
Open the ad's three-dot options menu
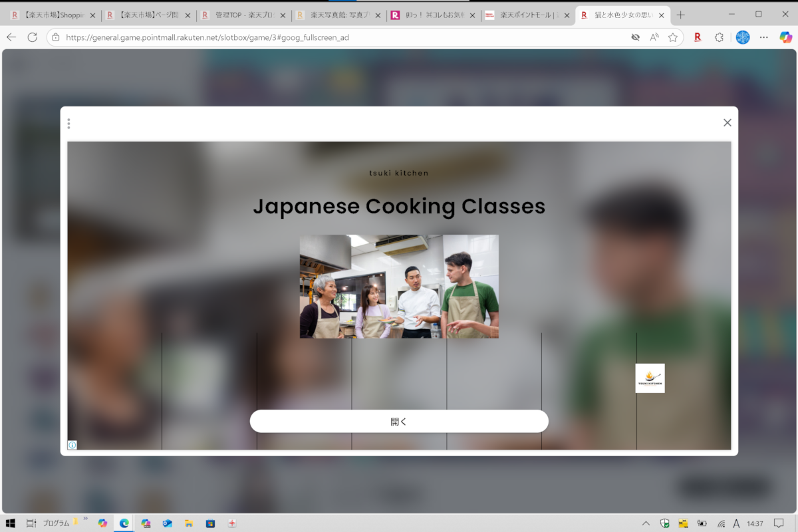click(x=68, y=124)
